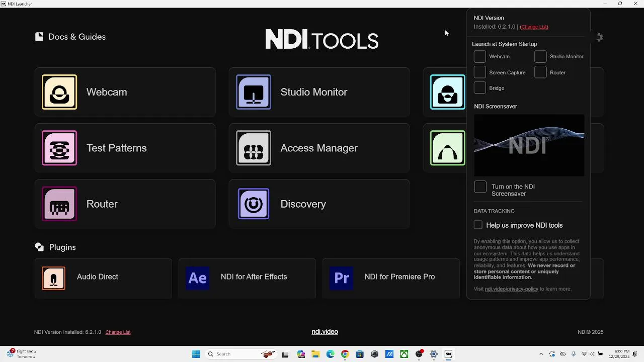Click the 'NDI® 2025' copyright text

coord(590,332)
